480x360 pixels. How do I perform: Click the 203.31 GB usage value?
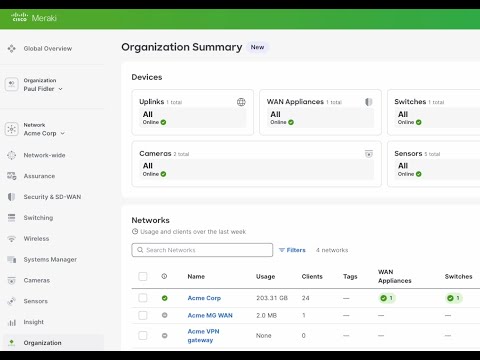point(272,298)
